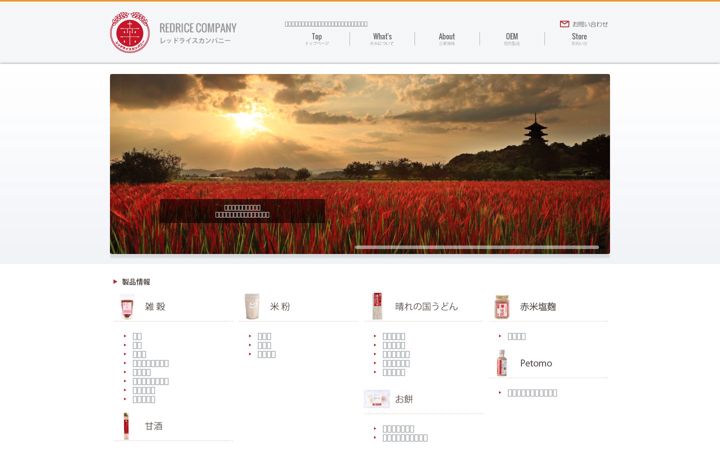Open the Petomo category heading
This screenshot has width=720, height=450.
click(x=536, y=363)
